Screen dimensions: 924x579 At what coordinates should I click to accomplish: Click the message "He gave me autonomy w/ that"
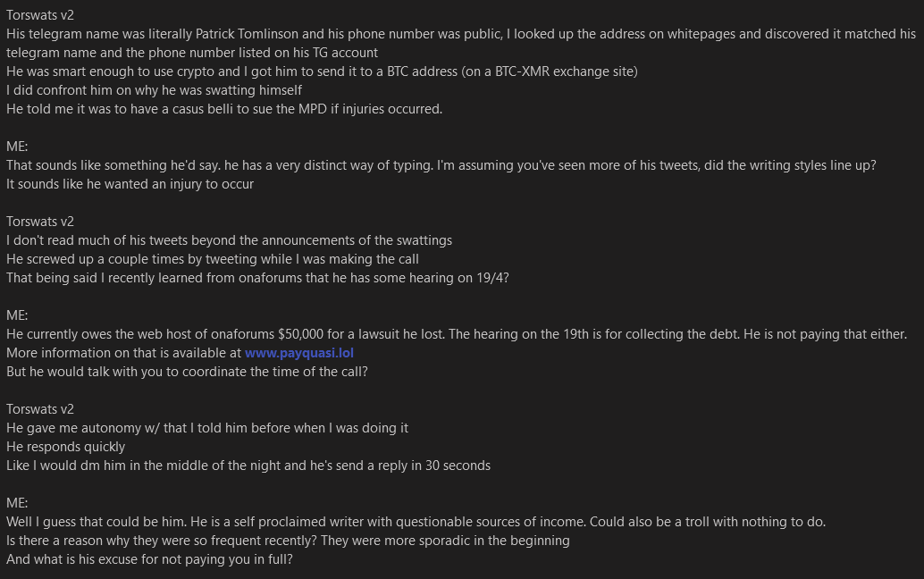pos(207,428)
